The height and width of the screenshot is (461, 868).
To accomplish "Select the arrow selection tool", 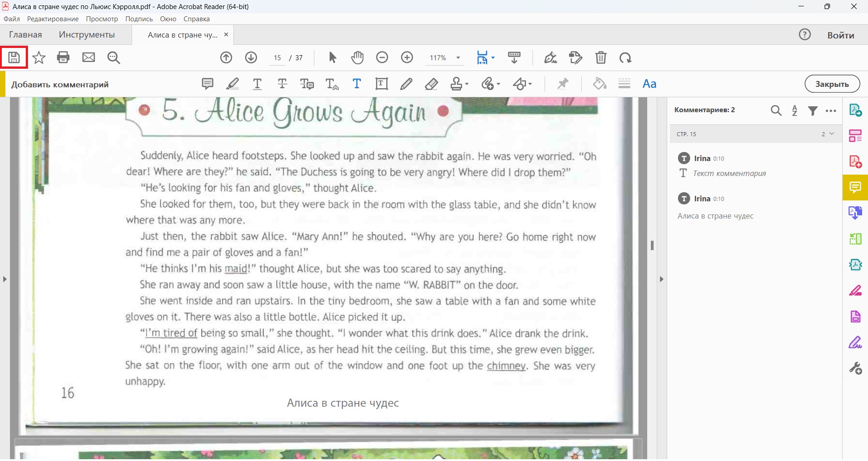I will [x=332, y=57].
